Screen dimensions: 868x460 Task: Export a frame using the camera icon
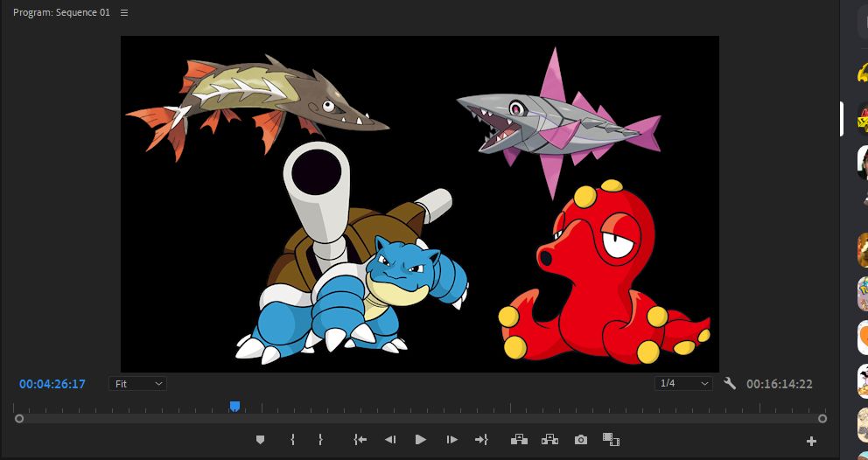click(x=581, y=440)
